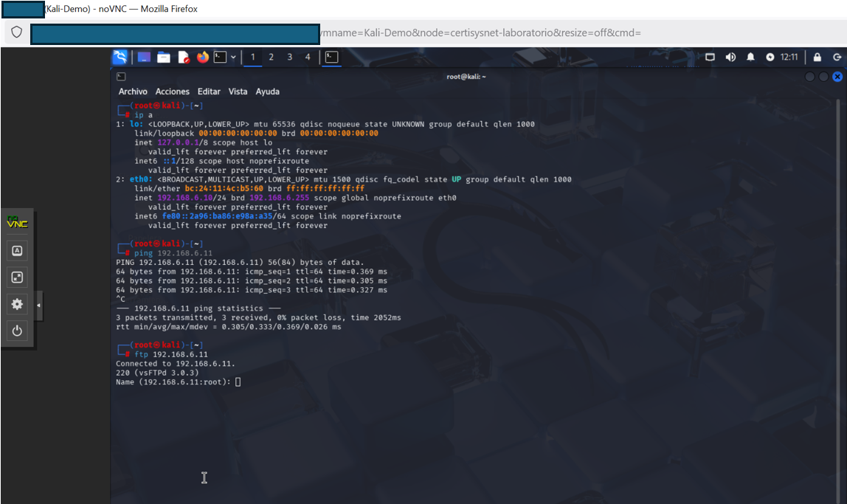The image size is (847, 504).
Task: Click the log out icon in panel
Action: 837,57
